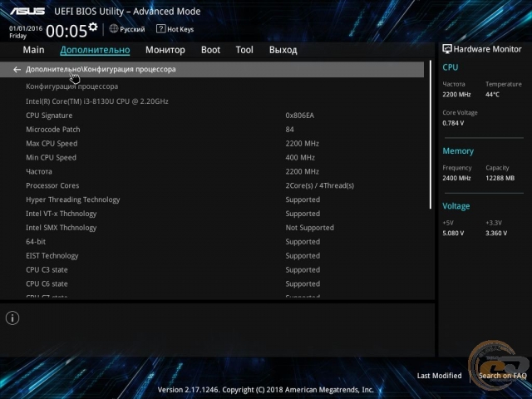Click Search on FAQ link
Screen dimensions: 532x399
pos(502,376)
